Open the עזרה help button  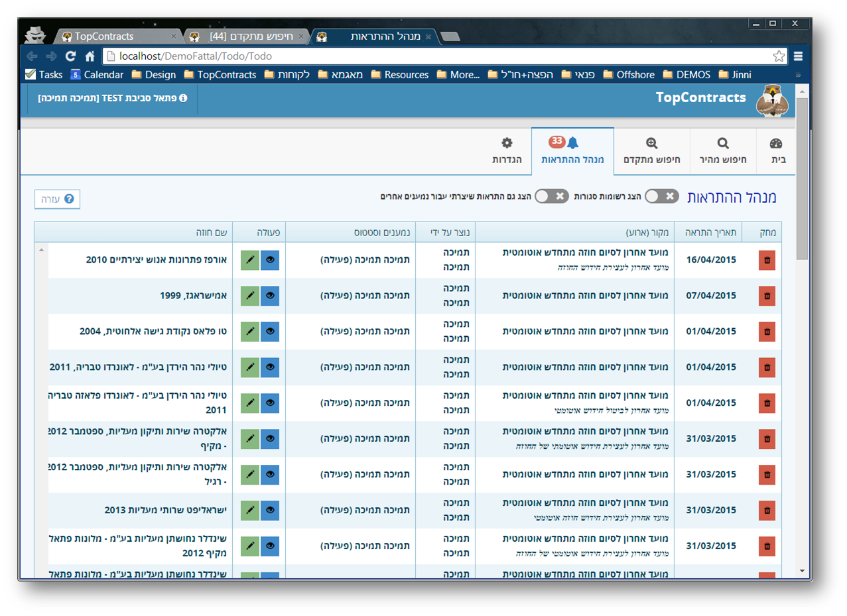click(x=57, y=199)
